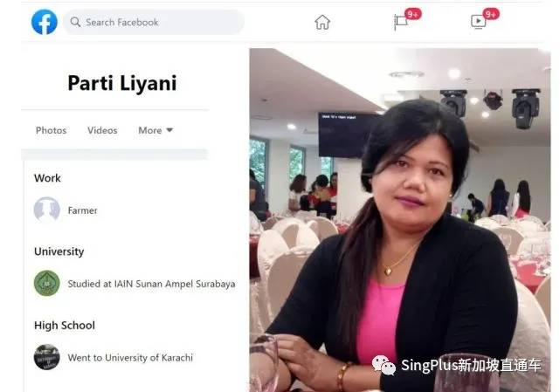The image size is (560, 392).
Task: Focus the Search Facebook field
Action: pyautogui.click(x=154, y=22)
